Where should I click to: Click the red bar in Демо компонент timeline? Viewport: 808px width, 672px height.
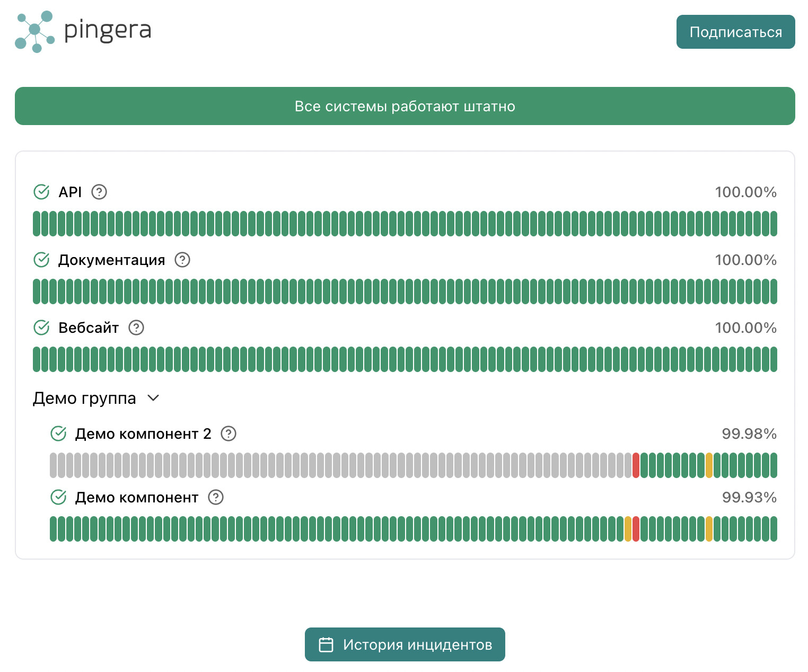(x=636, y=529)
